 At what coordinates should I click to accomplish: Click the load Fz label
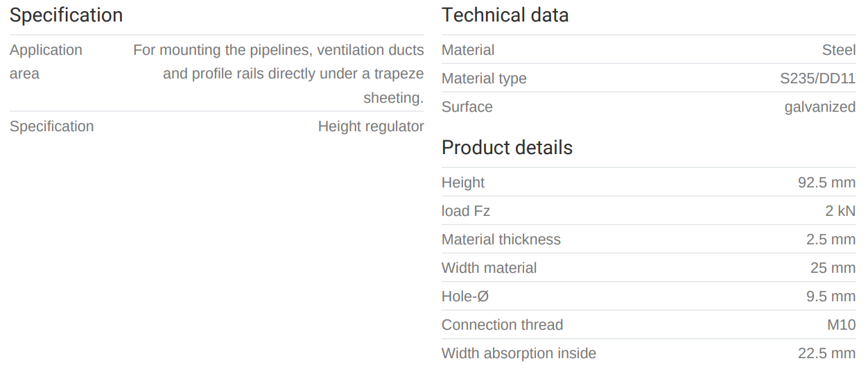(x=465, y=211)
